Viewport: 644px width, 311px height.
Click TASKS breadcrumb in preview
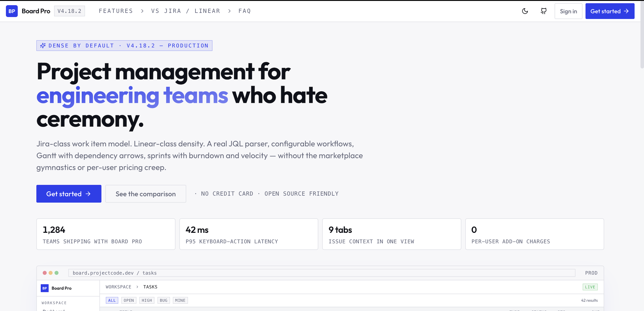[x=150, y=287]
